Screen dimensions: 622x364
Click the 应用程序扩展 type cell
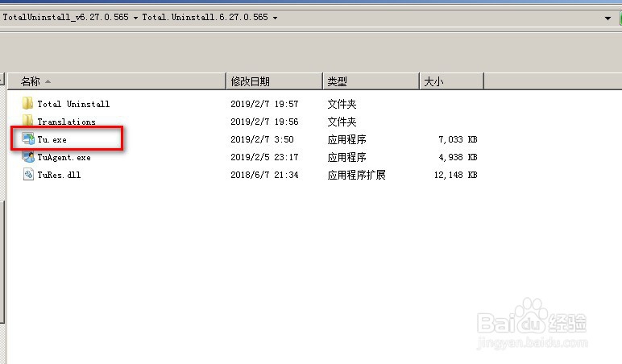coord(356,175)
